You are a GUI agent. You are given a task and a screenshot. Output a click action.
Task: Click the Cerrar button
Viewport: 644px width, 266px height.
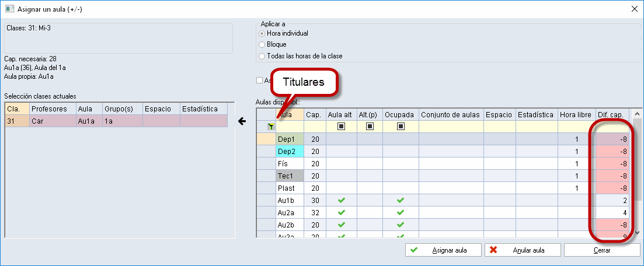click(602, 250)
